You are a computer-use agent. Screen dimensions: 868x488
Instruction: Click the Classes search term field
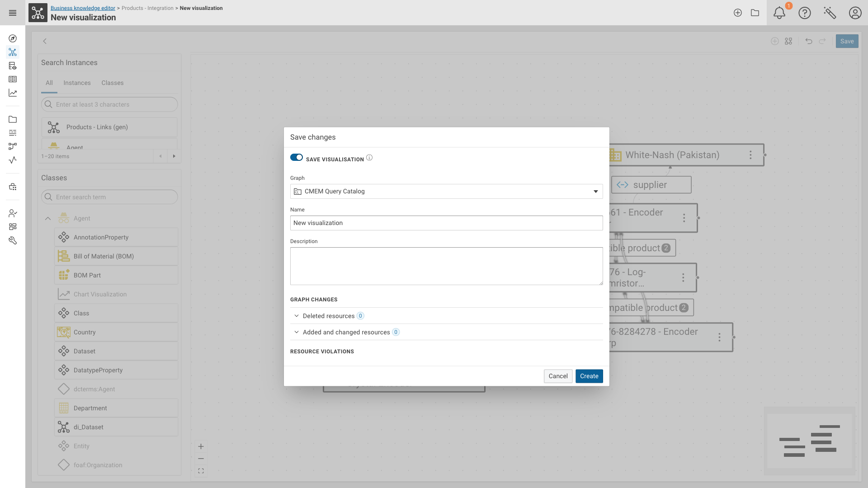(109, 197)
